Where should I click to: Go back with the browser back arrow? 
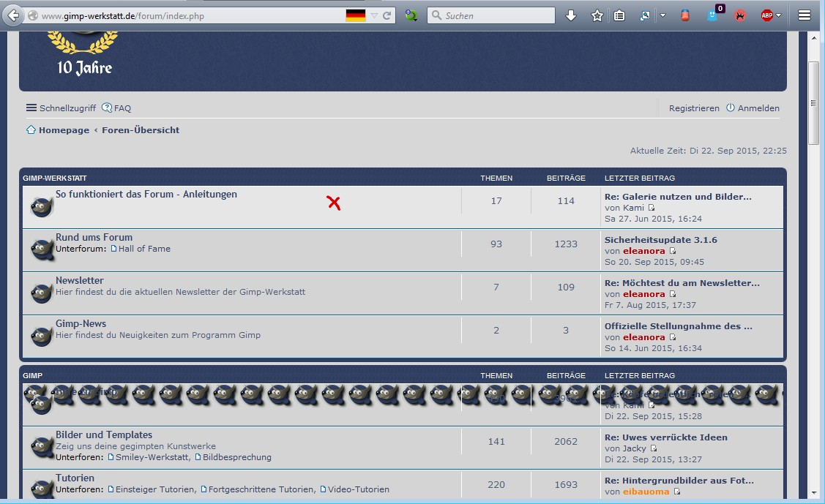[14, 15]
